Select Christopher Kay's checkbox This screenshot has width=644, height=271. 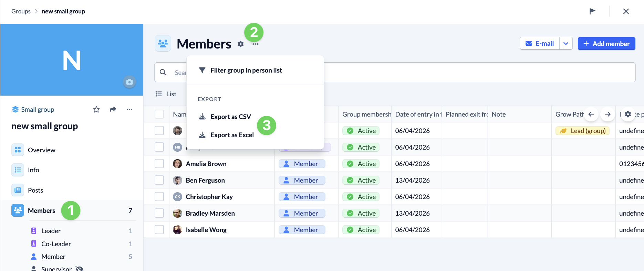(x=159, y=197)
